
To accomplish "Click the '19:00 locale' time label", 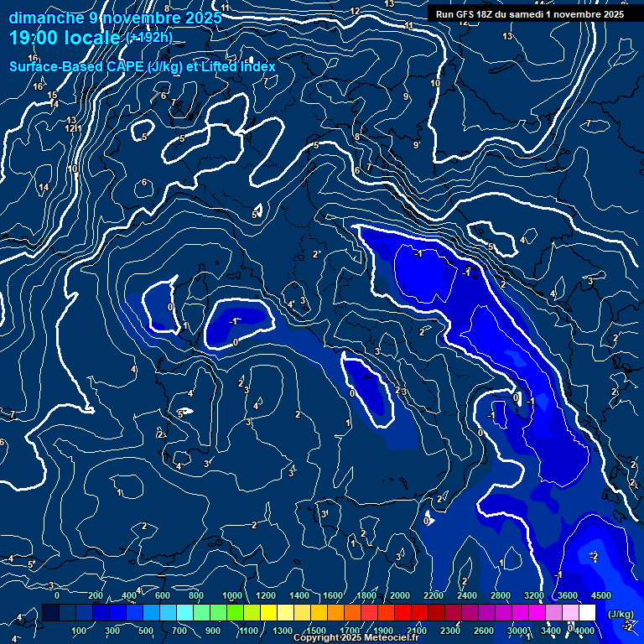I will [65, 39].
